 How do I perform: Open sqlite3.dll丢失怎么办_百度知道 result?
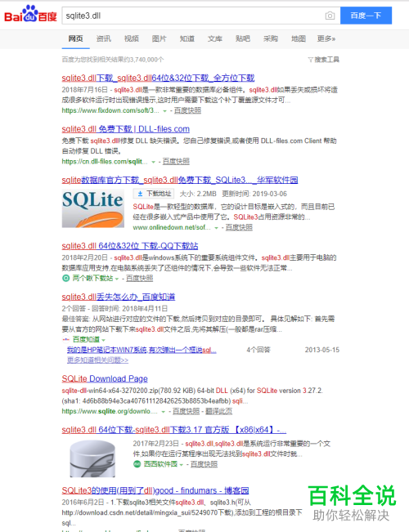[119, 297]
